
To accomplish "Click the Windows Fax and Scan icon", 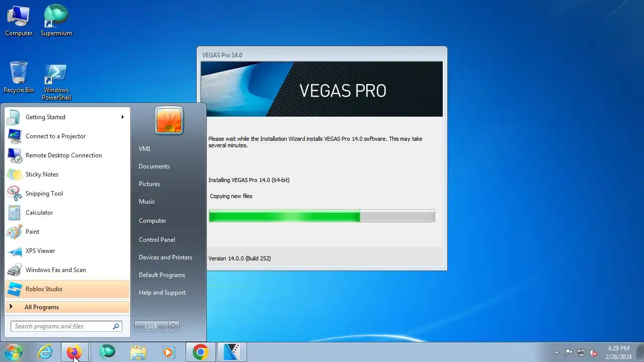I will (14, 270).
